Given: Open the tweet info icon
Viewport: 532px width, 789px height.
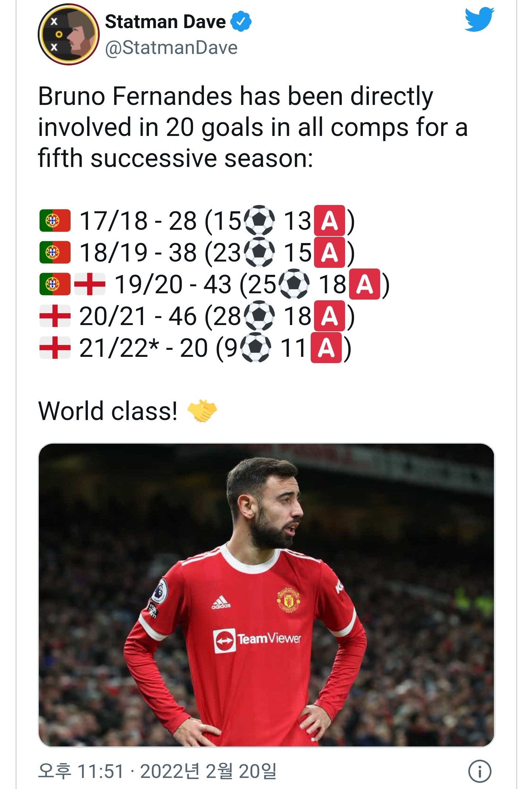Looking at the screenshot, I should pos(480,771).
